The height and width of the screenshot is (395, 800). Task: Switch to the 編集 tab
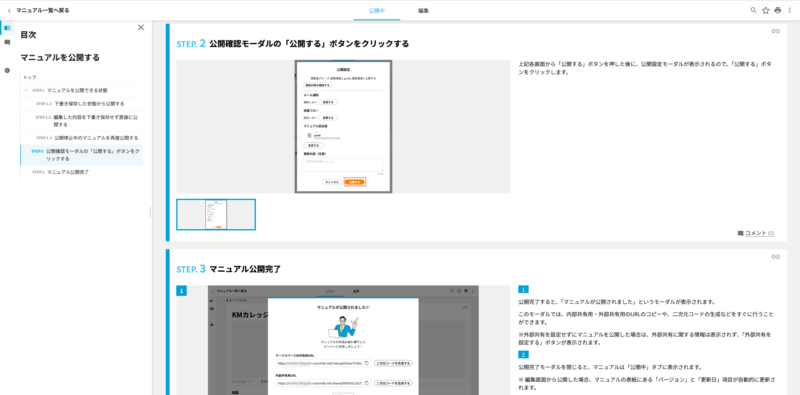click(423, 10)
